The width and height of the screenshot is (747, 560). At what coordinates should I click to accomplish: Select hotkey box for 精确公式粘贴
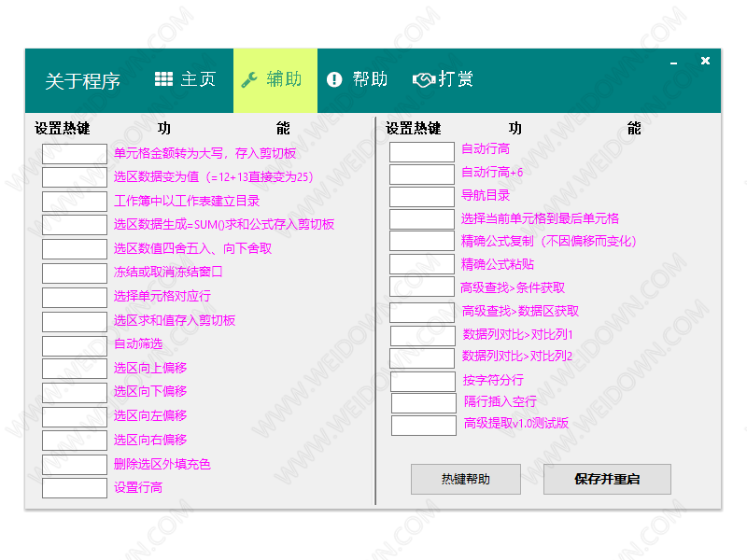pyautogui.click(x=421, y=264)
